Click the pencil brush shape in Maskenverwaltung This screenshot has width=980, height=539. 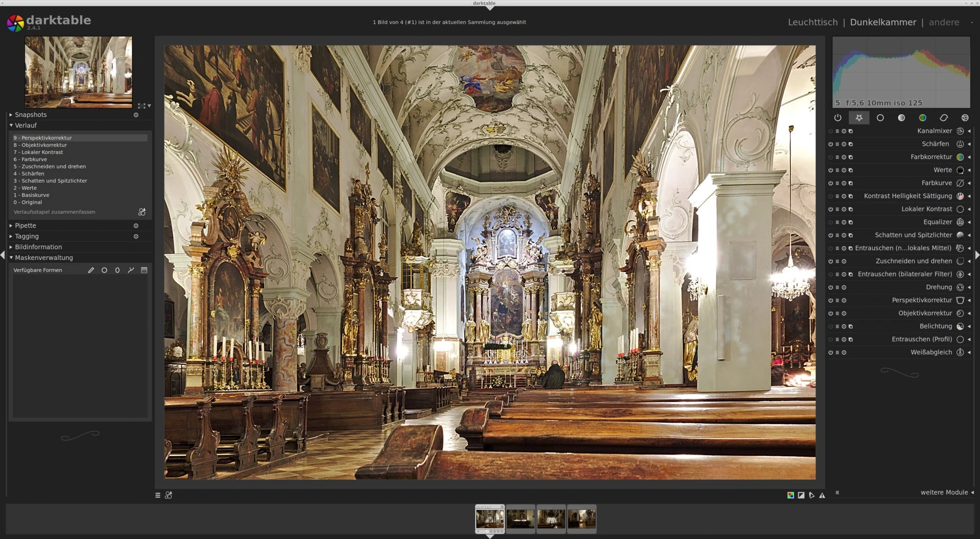click(x=91, y=271)
